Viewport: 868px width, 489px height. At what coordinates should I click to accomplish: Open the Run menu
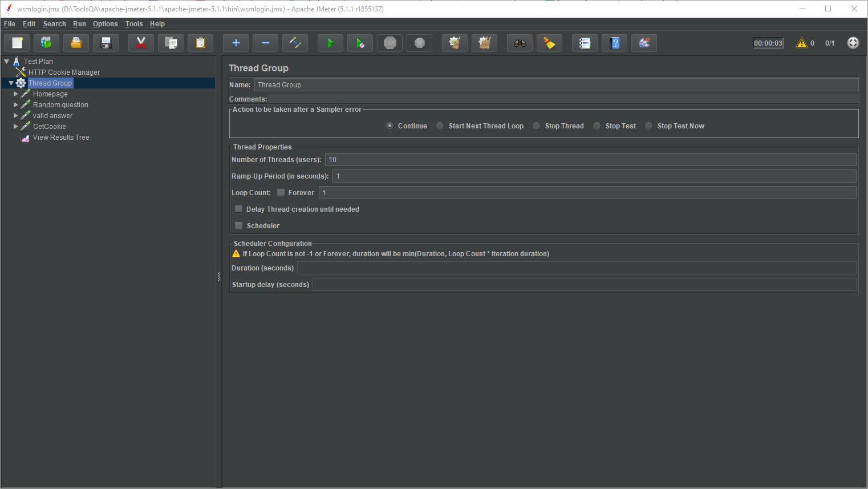[79, 24]
